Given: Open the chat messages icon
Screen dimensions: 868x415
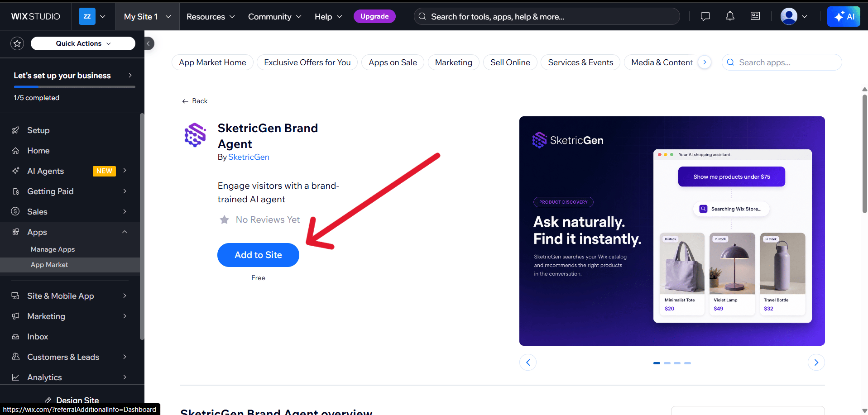Looking at the screenshot, I should (x=705, y=16).
